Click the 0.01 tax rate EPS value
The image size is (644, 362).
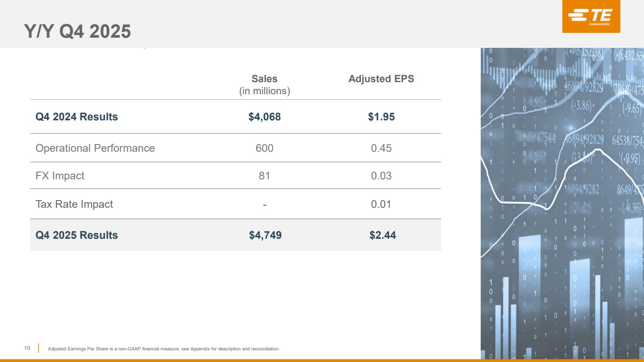click(x=381, y=204)
